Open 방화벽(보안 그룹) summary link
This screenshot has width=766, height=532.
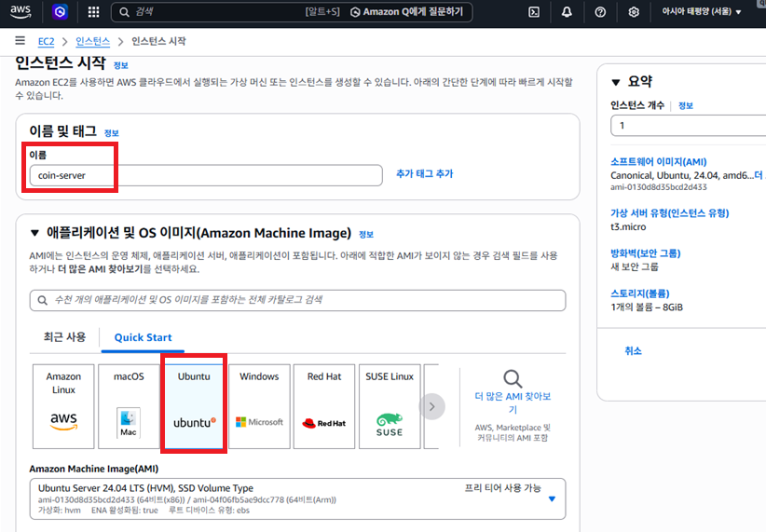click(x=646, y=253)
